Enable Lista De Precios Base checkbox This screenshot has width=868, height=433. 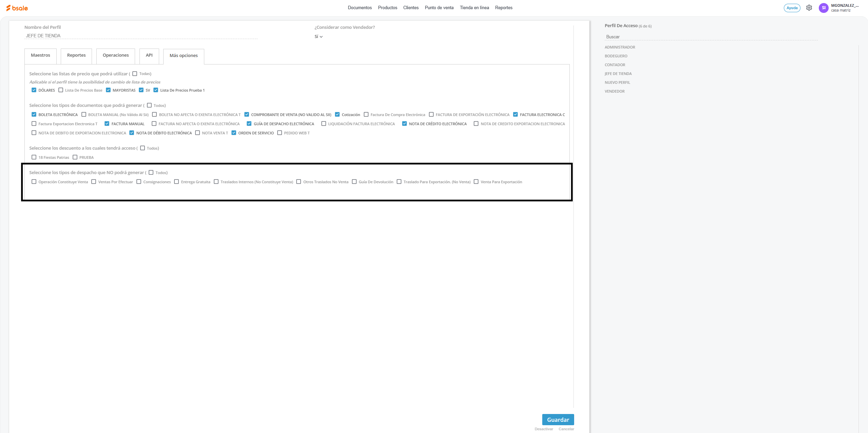pos(61,90)
